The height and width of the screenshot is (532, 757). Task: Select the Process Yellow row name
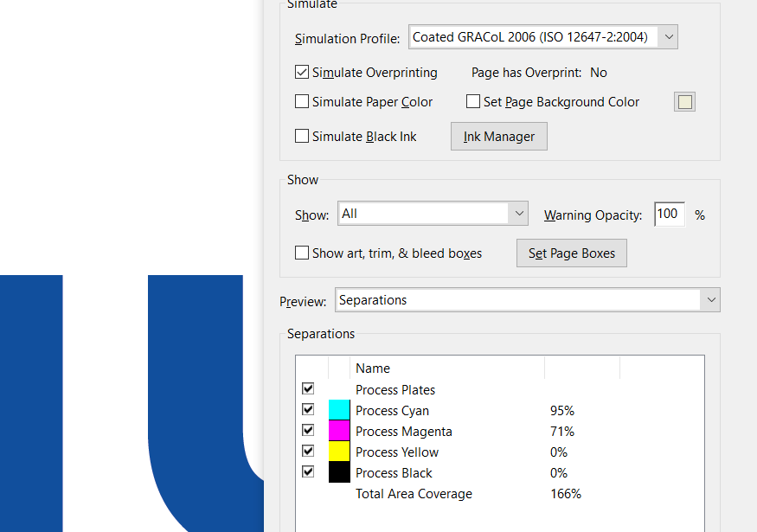pos(397,452)
